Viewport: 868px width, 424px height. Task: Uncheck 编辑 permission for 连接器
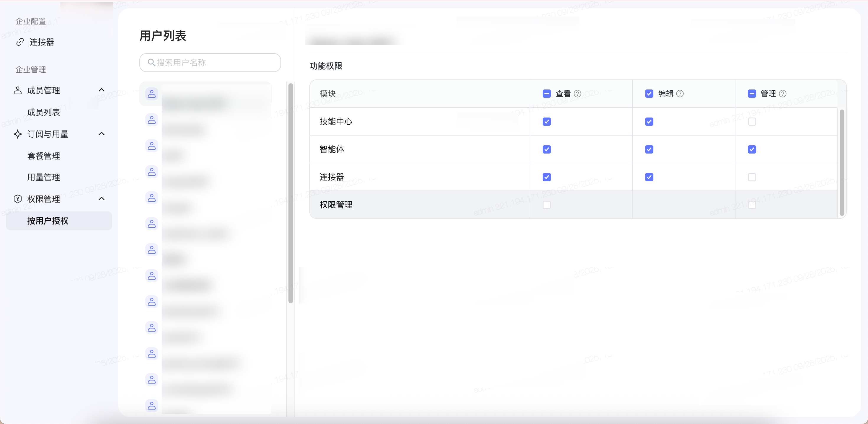point(649,177)
